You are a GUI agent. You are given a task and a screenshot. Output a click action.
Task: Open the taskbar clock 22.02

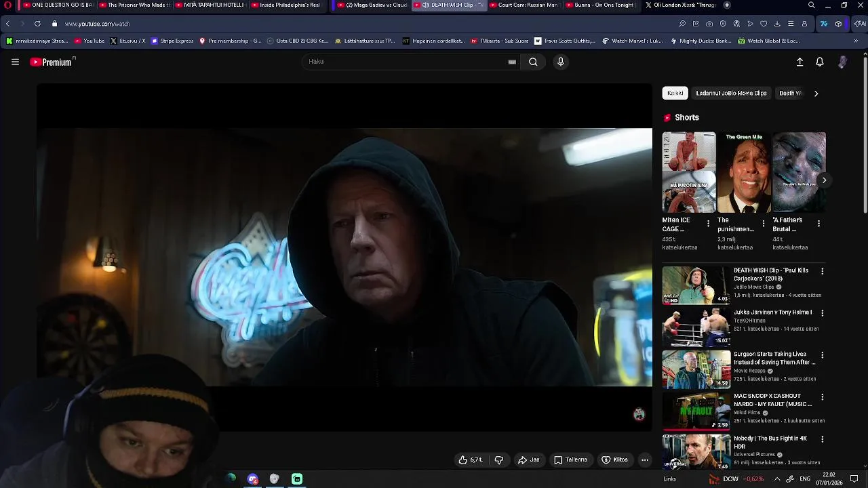point(829,479)
